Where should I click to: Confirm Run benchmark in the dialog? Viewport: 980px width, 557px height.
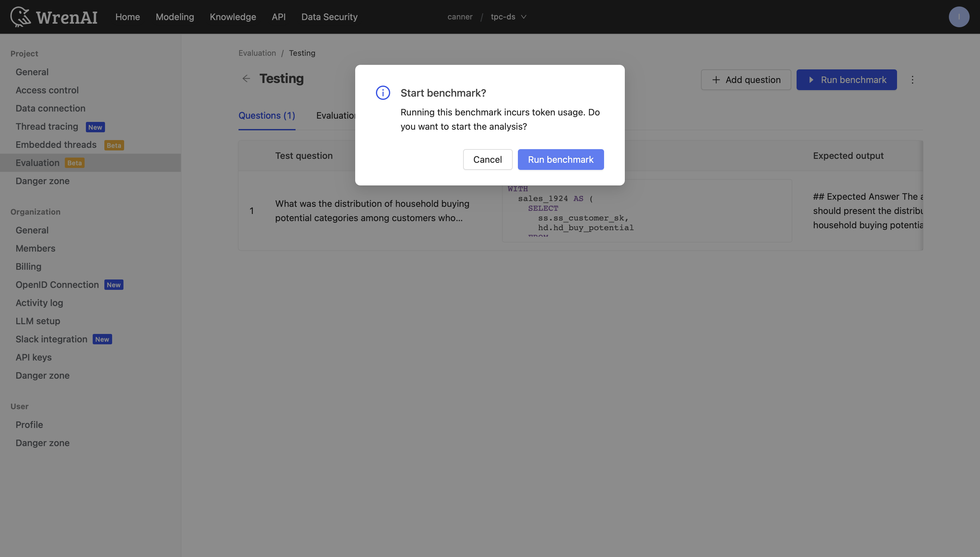click(561, 159)
